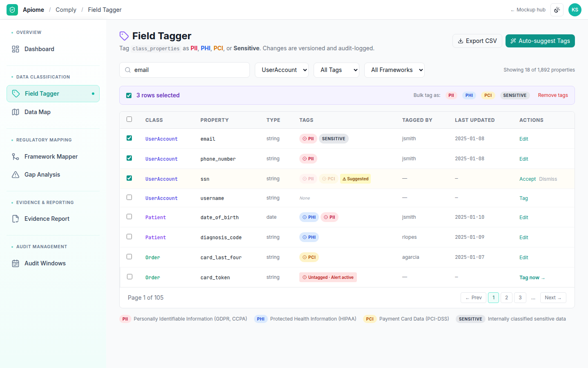This screenshot has height=368, width=588.
Task: Apply the PCI bulk tag color chip
Action: pos(488,95)
